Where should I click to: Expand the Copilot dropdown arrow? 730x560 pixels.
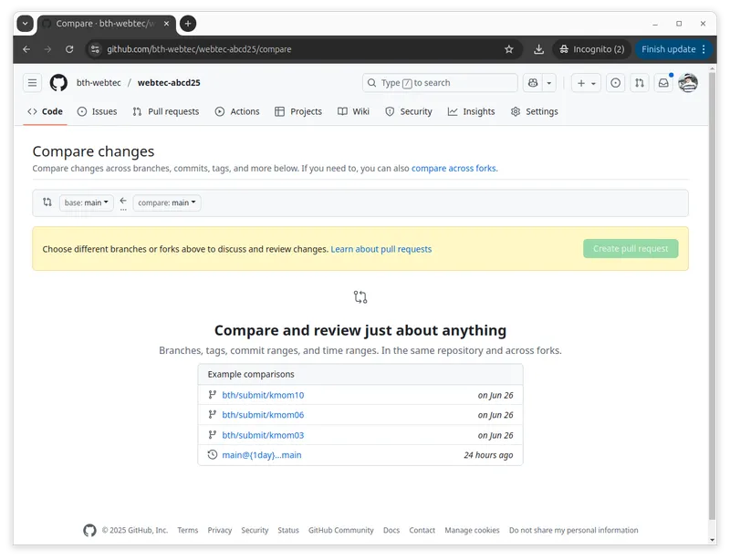pyautogui.click(x=549, y=83)
